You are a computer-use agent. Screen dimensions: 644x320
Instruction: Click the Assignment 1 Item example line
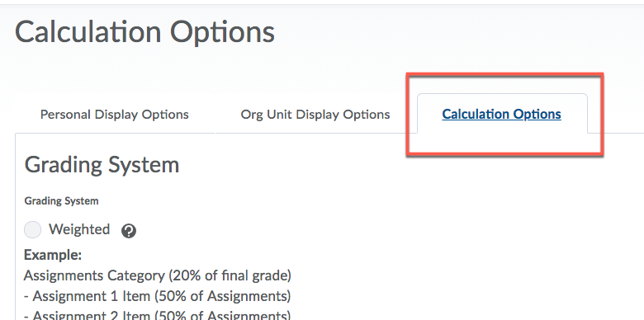coord(158,296)
